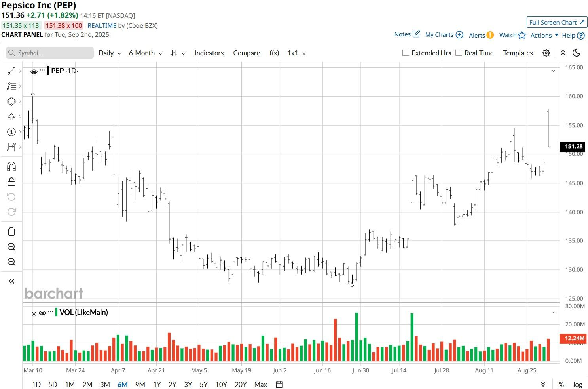The image size is (588, 389).
Task: Collapse the left drawing toolbar
Action: tap(11, 281)
